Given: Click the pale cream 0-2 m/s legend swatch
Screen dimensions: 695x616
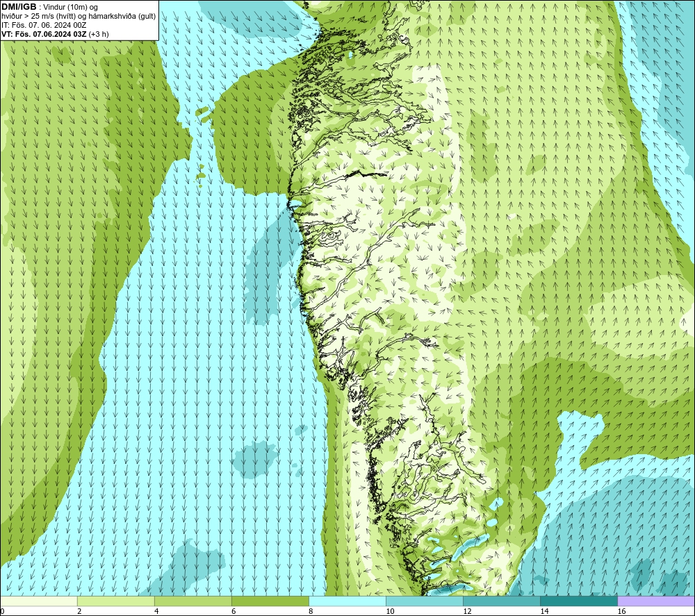Looking at the screenshot, I should [39, 601].
